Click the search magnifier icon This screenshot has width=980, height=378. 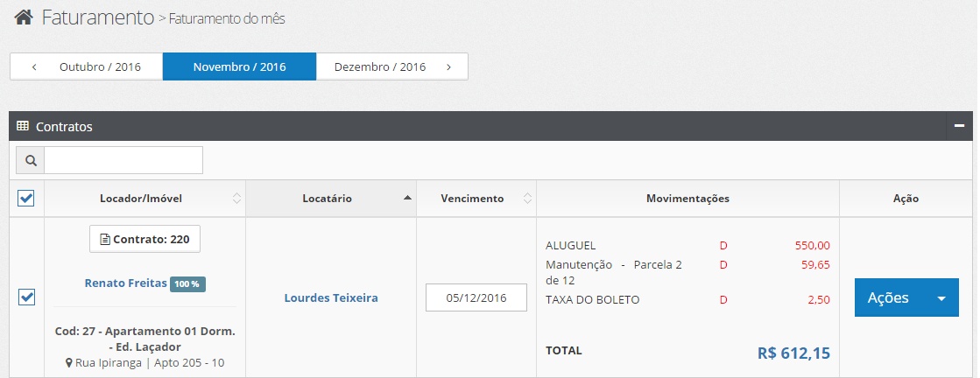click(x=30, y=161)
